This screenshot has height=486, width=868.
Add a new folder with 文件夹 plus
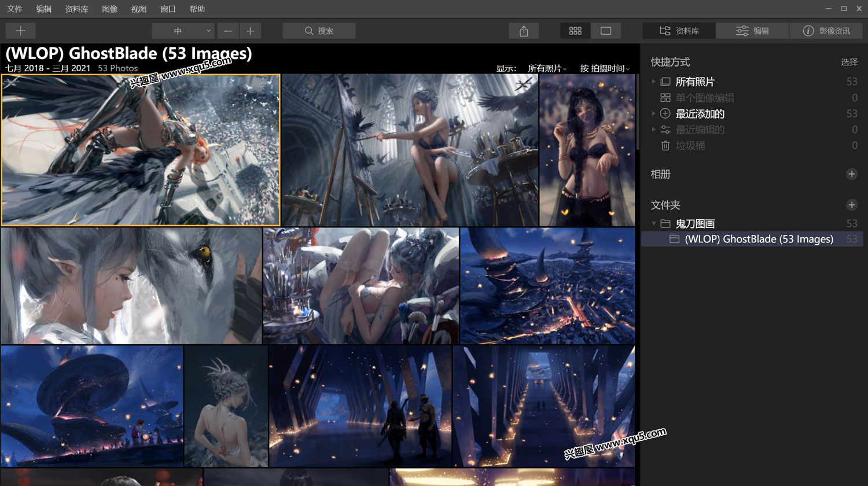pos(851,205)
